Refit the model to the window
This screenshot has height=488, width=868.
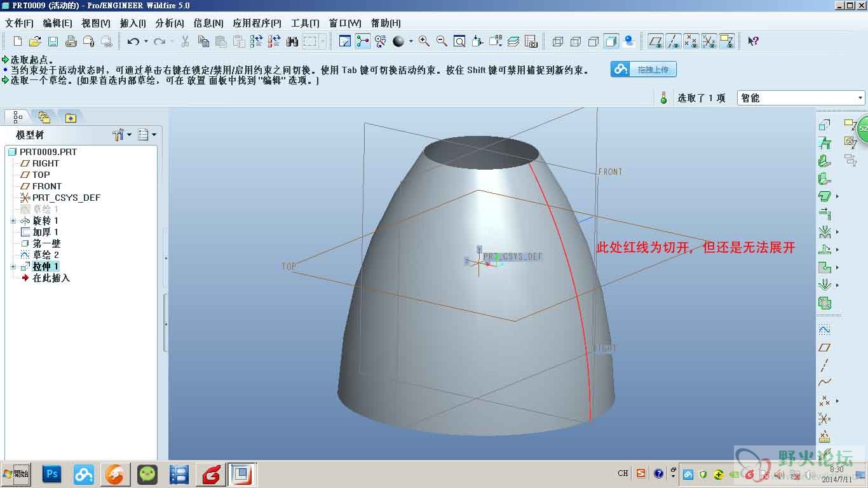(459, 41)
